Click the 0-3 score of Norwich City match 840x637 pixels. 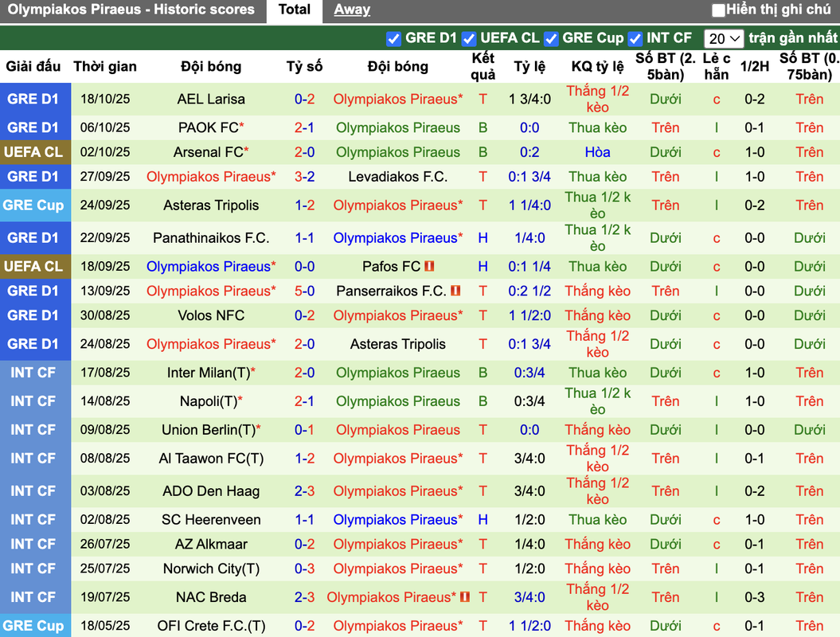coord(304,569)
